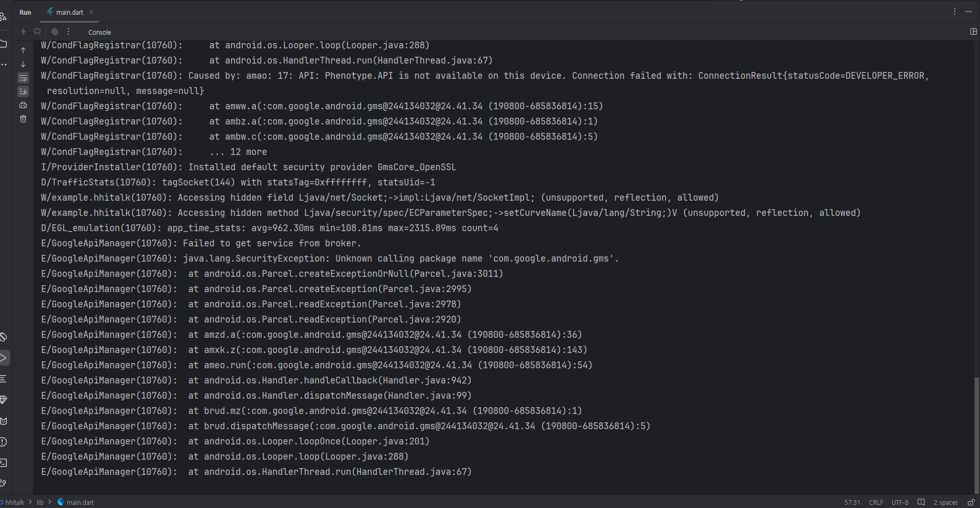Click the Handler.java:99 dispatchMessage line
This screenshot has height=508, width=980.
(x=256, y=396)
